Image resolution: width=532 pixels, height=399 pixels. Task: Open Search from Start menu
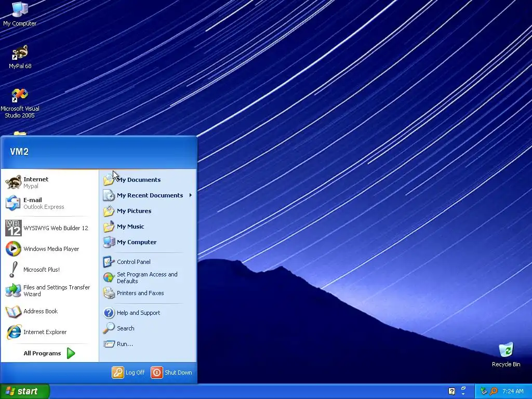point(148,328)
